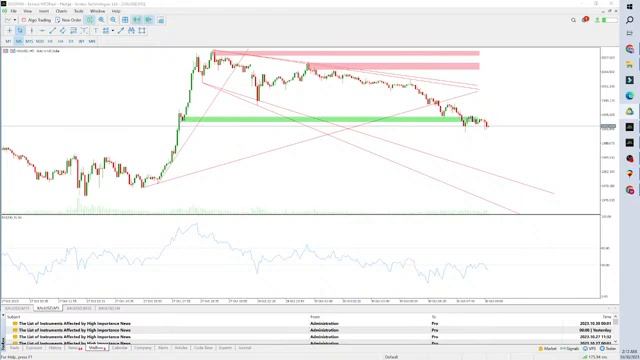Click the object list binoculars-like icon
Image resolution: width=640 pixels, height=360 pixels.
(131, 31)
